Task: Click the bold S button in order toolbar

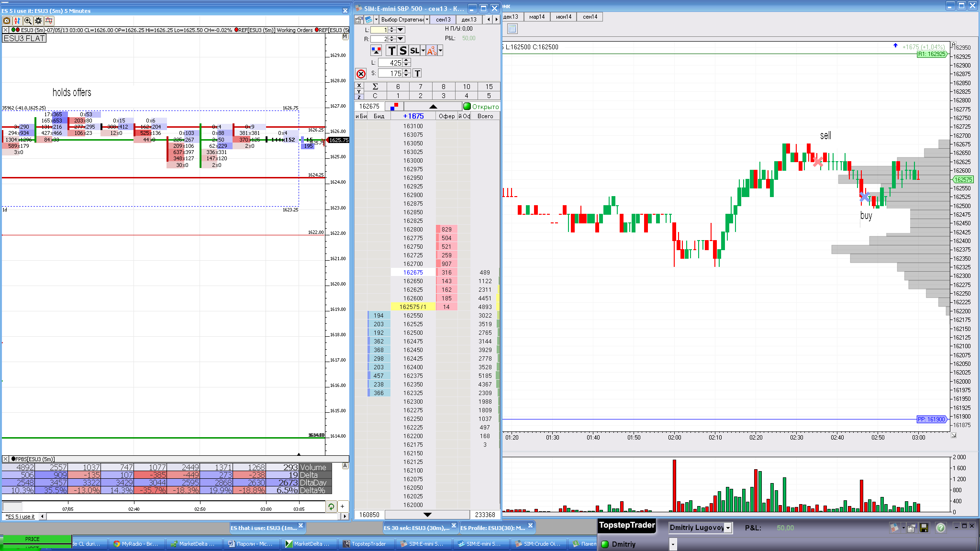Action: pyautogui.click(x=403, y=51)
